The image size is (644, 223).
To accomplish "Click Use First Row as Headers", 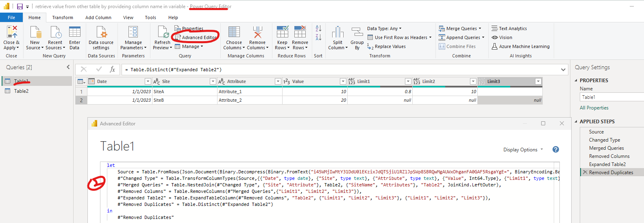I will [x=399, y=37].
